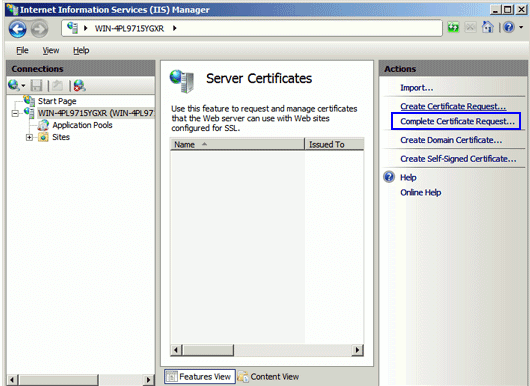Screen dimensions: 530x386
Task: Click the Connections pane scrollbar thumb
Action: [x=58, y=380]
